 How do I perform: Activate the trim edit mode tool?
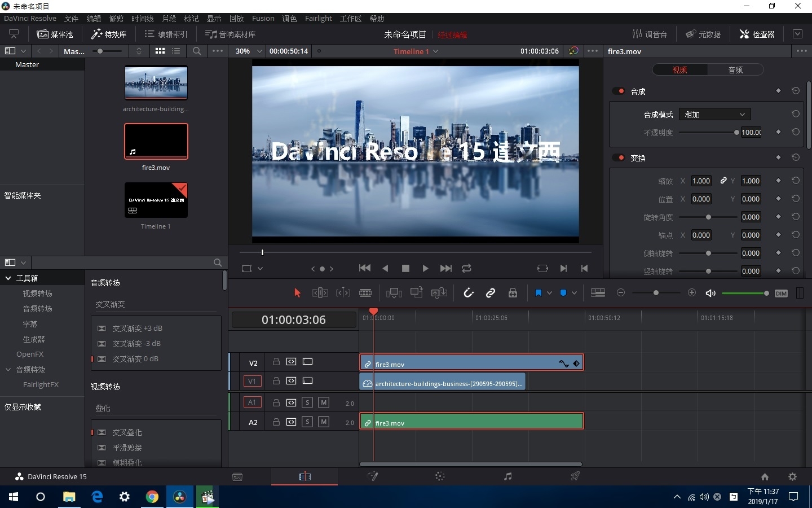[x=320, y=293]
